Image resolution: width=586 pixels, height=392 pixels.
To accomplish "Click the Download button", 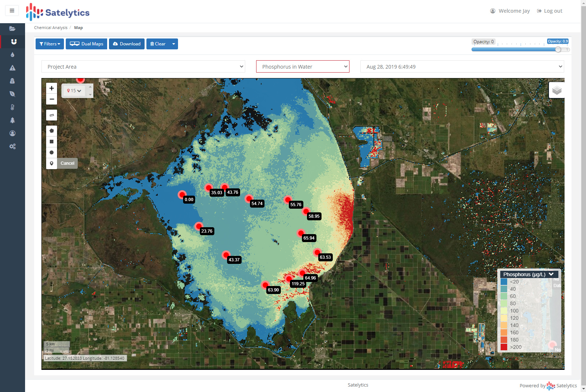I will (x=127, y=44).
